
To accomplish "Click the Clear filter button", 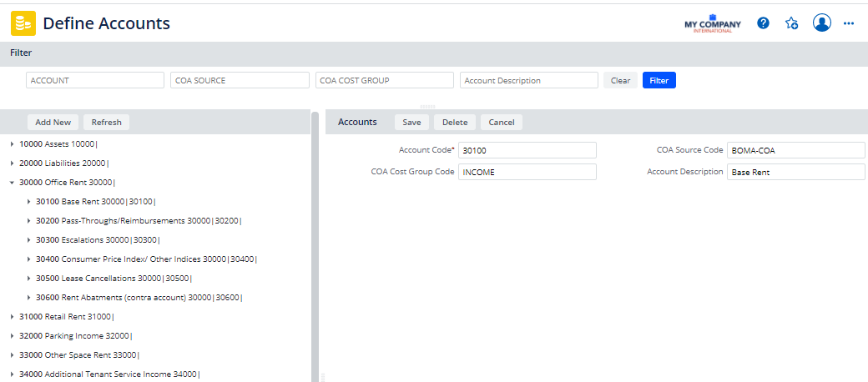I will pos(620,81).
